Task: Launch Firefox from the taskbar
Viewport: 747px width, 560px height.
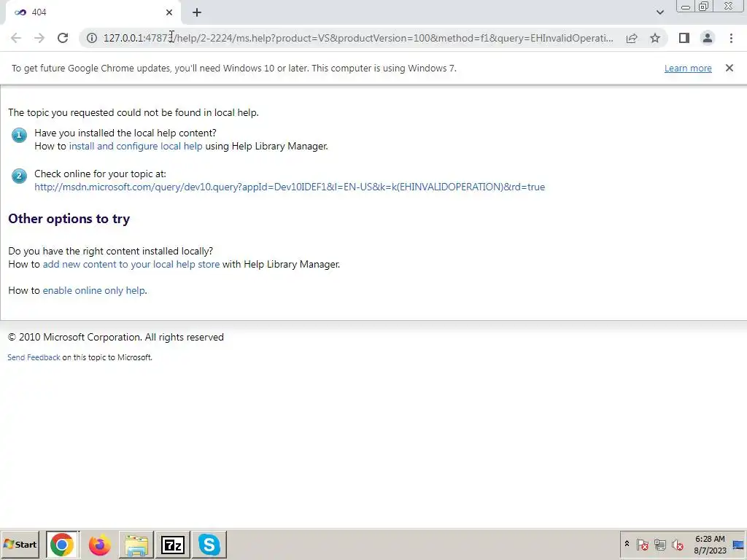Action: tap(99, 545)
